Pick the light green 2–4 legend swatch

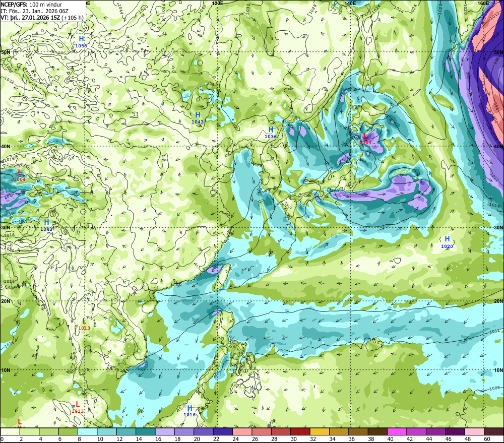tap(29, 431)
